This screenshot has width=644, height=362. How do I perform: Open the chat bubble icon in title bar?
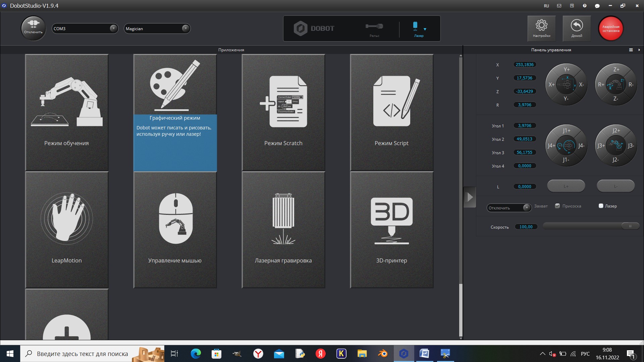597,6
